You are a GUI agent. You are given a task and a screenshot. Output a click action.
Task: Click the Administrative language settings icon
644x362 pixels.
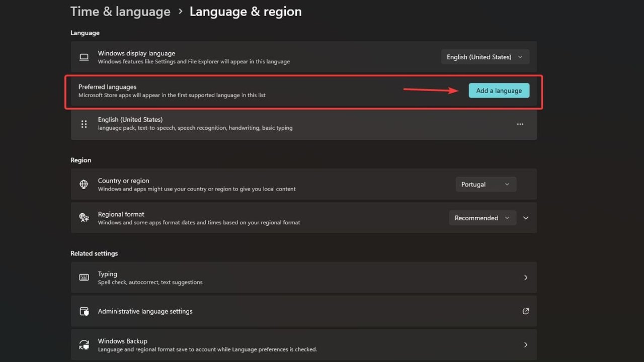pyautogui.click(x=84, y=311)
